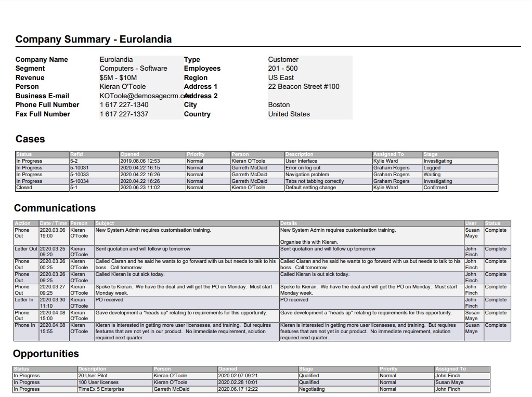Click the Cases section heading

point(30,139)
